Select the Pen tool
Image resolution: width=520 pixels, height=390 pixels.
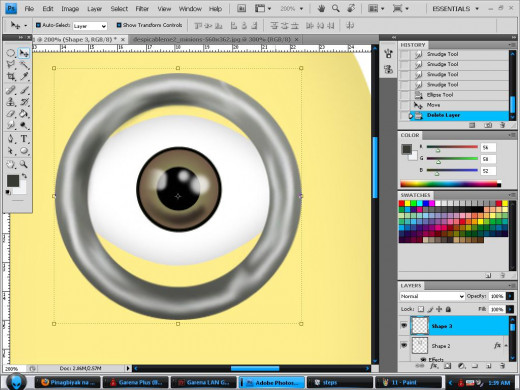click(x=11, y=139)
